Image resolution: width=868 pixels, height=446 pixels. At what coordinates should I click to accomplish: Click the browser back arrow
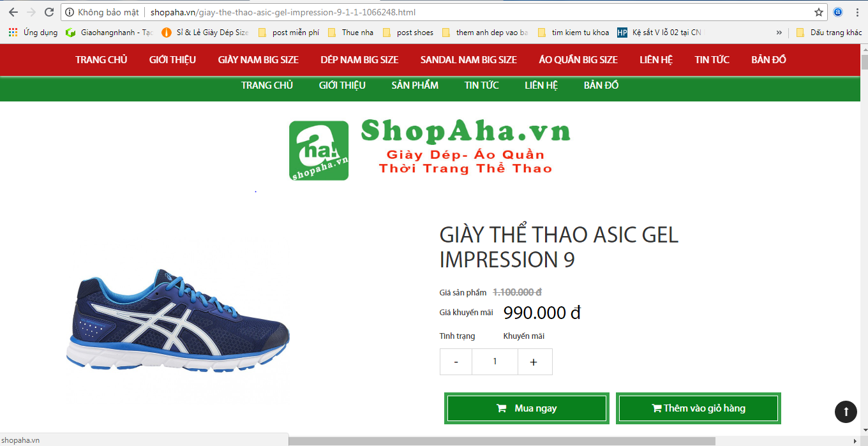point(13,12)
